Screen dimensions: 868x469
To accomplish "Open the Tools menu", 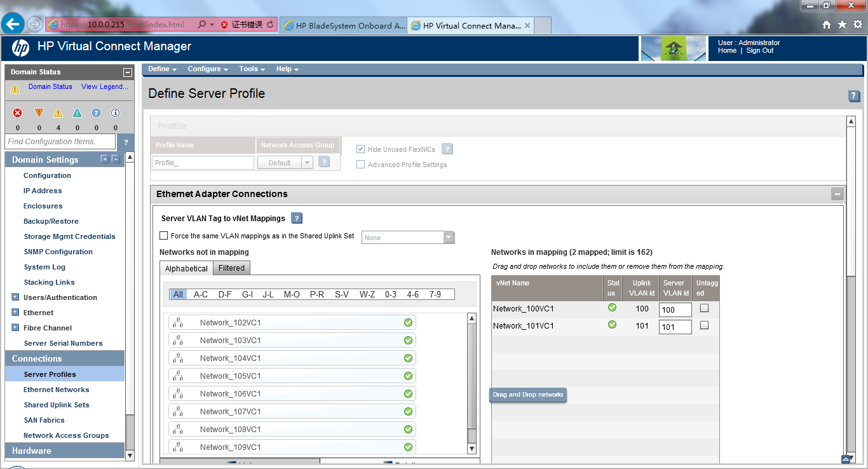I will [x=252, y=69].
